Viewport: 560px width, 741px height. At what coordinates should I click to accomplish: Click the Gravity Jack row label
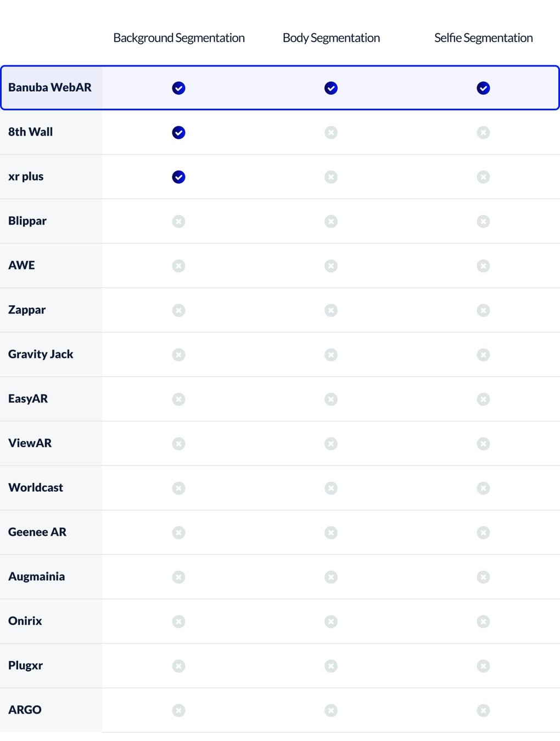point(41,354)
